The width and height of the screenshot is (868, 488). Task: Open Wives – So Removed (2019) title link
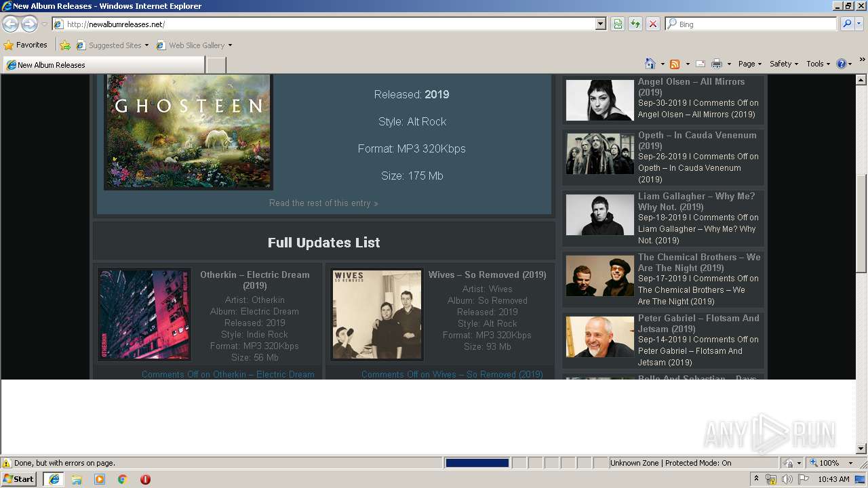click(487, 274)
